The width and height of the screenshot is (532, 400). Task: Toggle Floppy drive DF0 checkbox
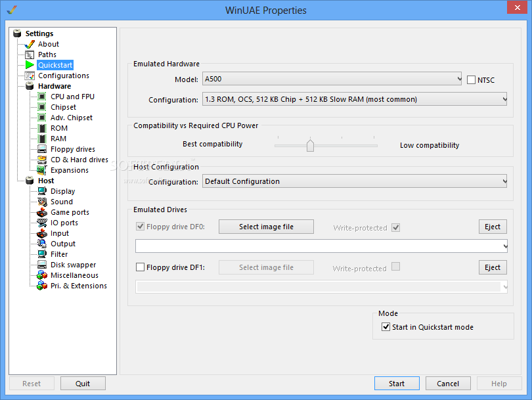(140, 227)
